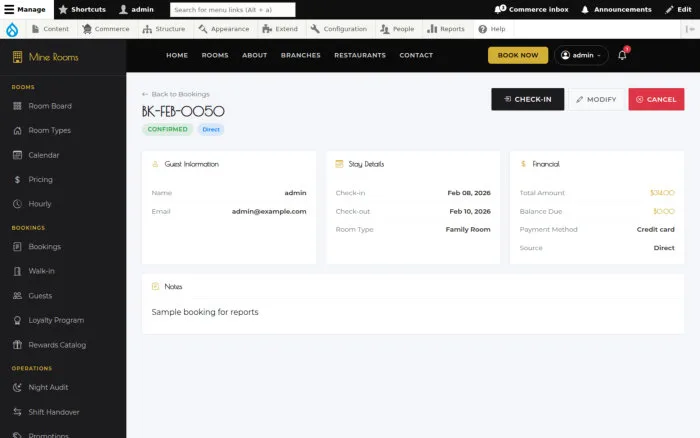This screenshot has height=438, width=700.
Task: Open Room Types in sidebar
Action: click(50, 131)
